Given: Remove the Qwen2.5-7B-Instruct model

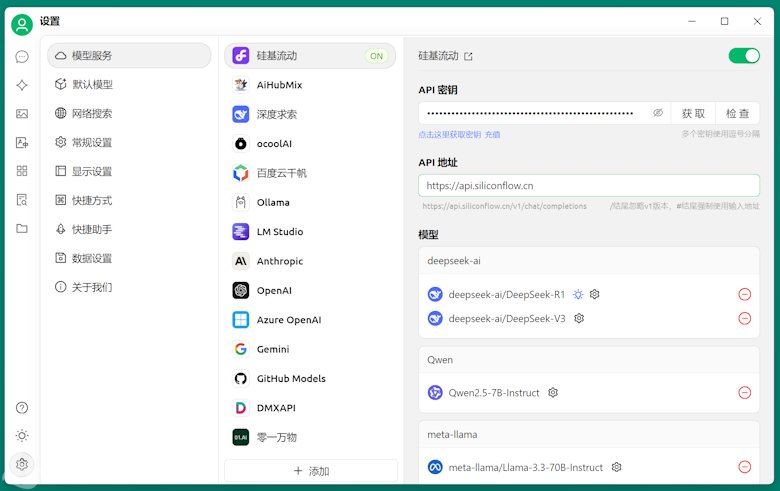Looking at the screenshot, I should pyautogui.click(x=745, y=393).
